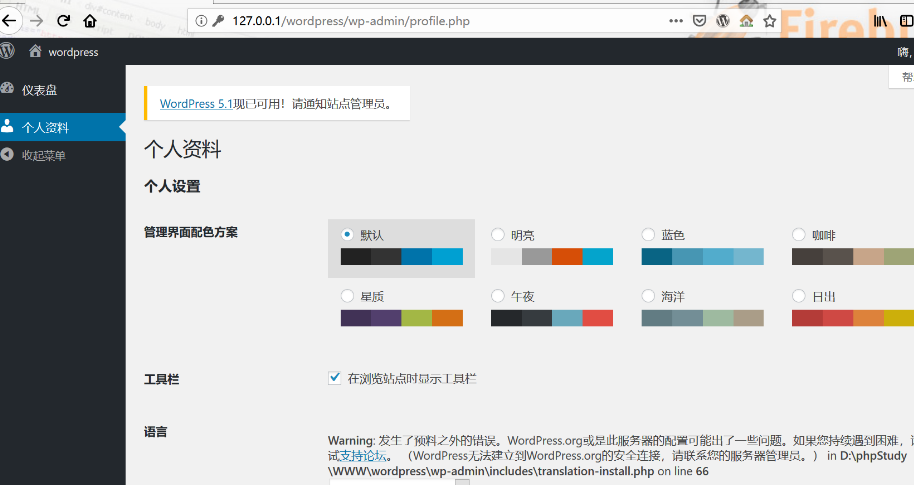This screenshot has height=485, width=914.
Task: Click the 默认 scheme color palette
Action: click(402, 256)
